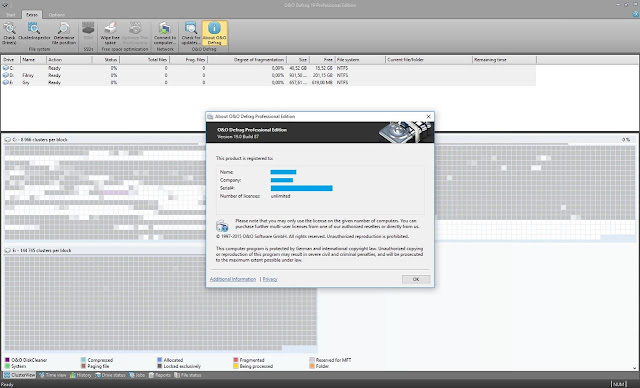Click Current file/folder column header
Image resolution: width=640 pixels, height=388 pixels.
(429, 60)
